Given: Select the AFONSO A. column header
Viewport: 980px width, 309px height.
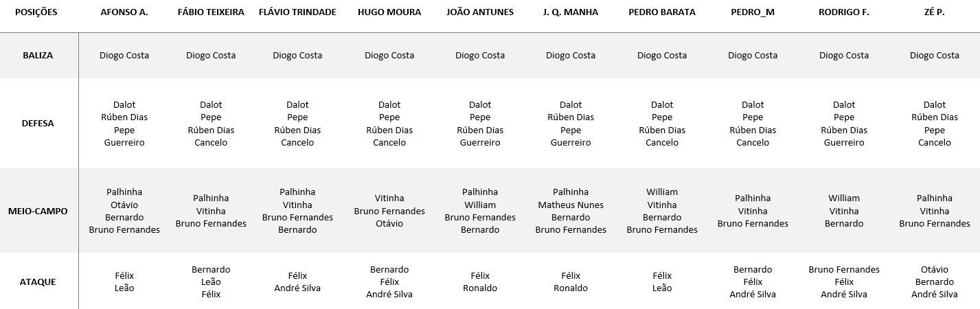Looking at the screenshot, I should click(x=124, y=12).
